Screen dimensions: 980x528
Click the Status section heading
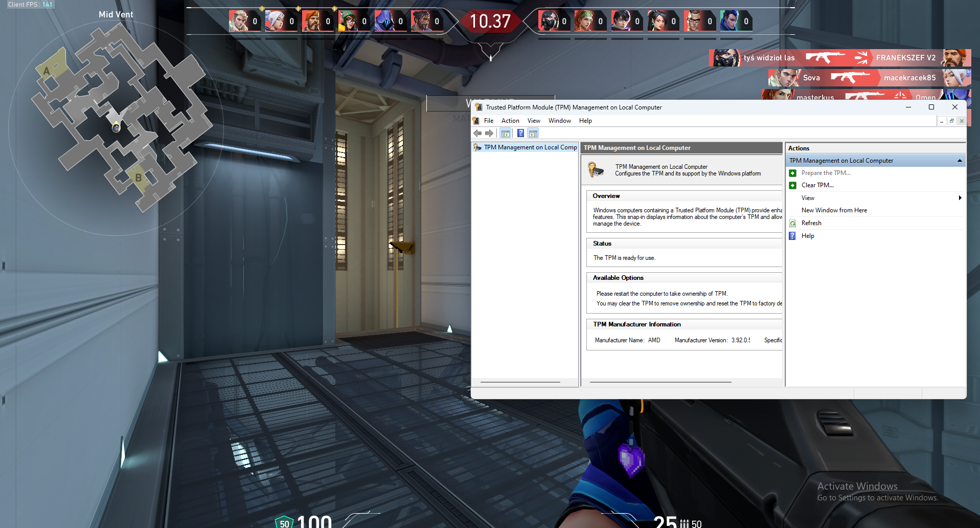tap(602, 244)
